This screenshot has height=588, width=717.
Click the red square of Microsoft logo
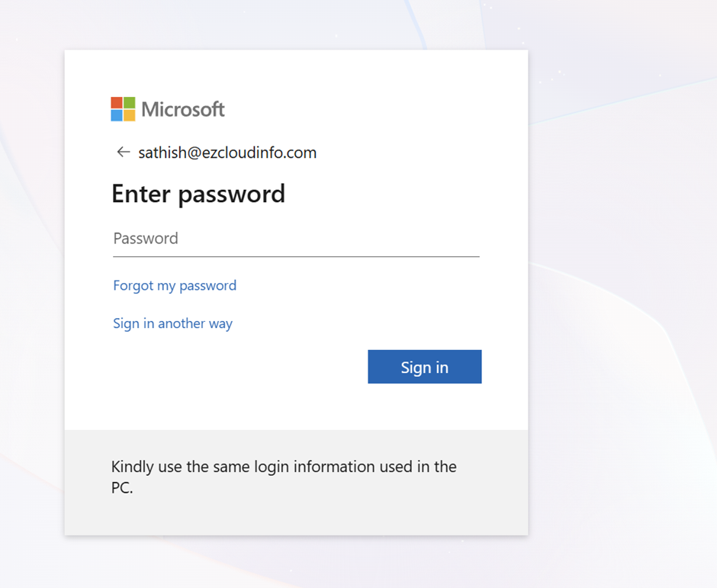[117, 103]
